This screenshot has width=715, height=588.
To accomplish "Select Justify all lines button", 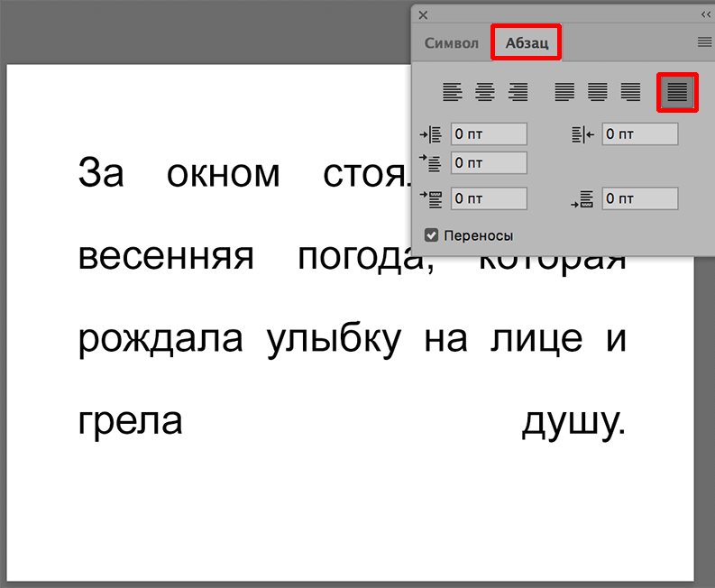I will (677, 92).
